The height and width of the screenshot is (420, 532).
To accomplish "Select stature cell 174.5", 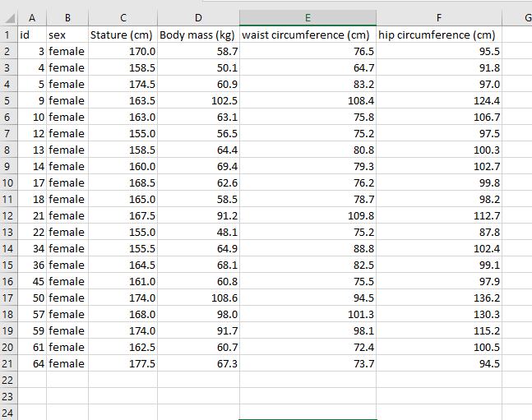I will pos(123,84).
